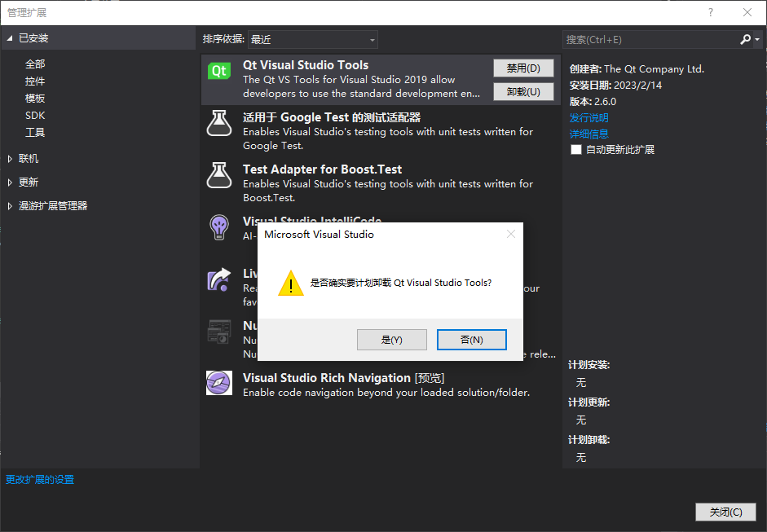The height and width of the screenshot is (532, 767).
Task: Click the Qt Visual Studio Tools icon
Action: (x=219, y=71)
